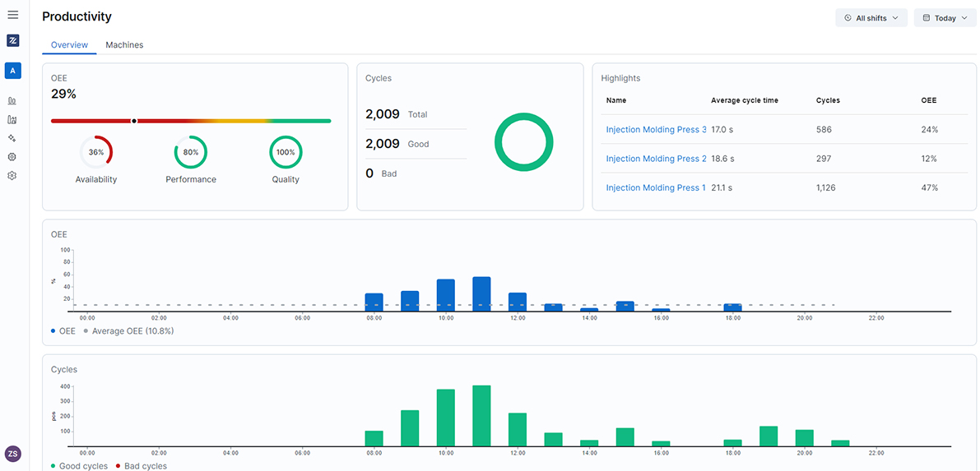Open Injection Molding Press 2 link
This screenshot has height=471, width=980.
point(657,159)
